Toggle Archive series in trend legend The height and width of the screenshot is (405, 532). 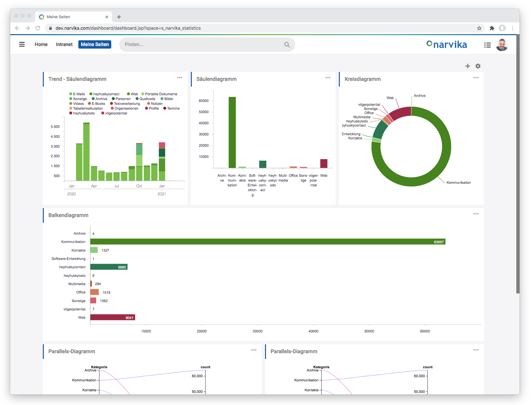[x=99, y=99]
